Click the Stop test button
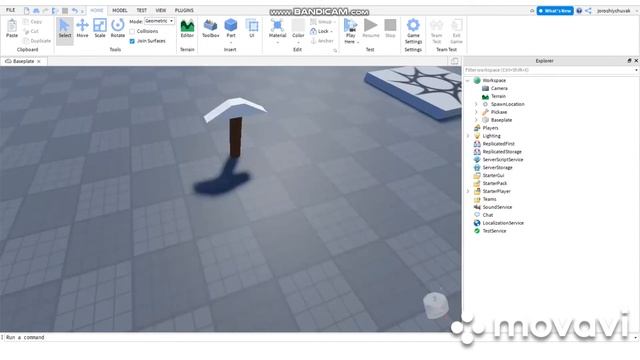 coord(390,29)
